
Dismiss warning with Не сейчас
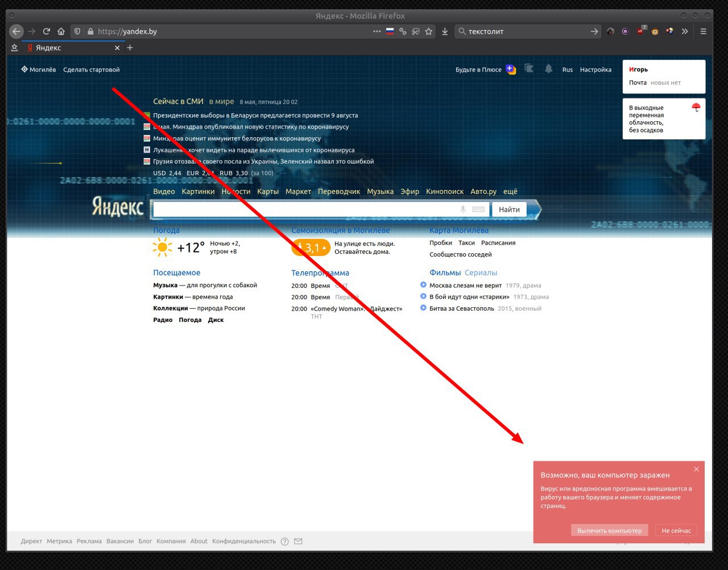point(676,530)
